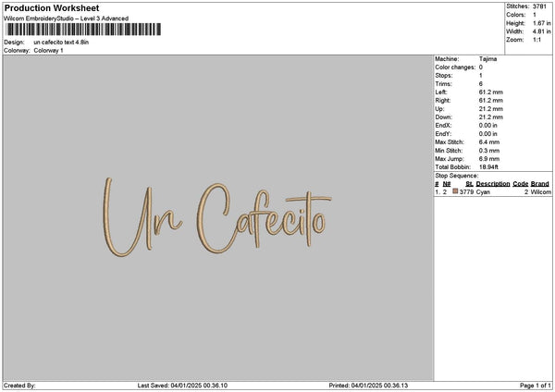Click the St. column header
555x392 pixels.
tap(470, 184)
